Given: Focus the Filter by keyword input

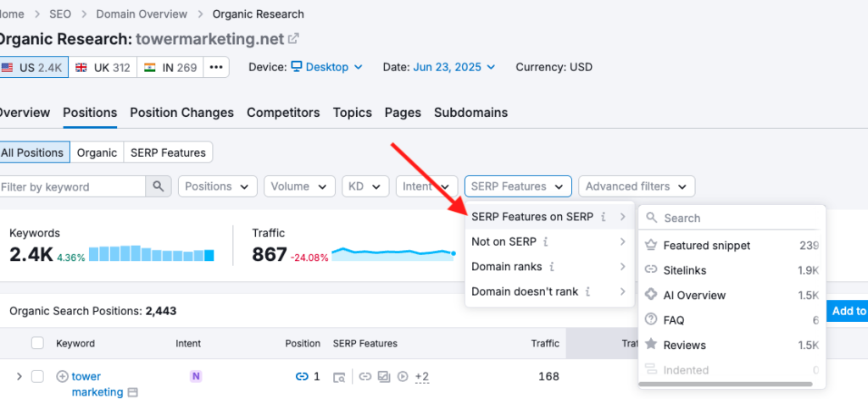Looking at the screenshot, I should coord(73,186).
